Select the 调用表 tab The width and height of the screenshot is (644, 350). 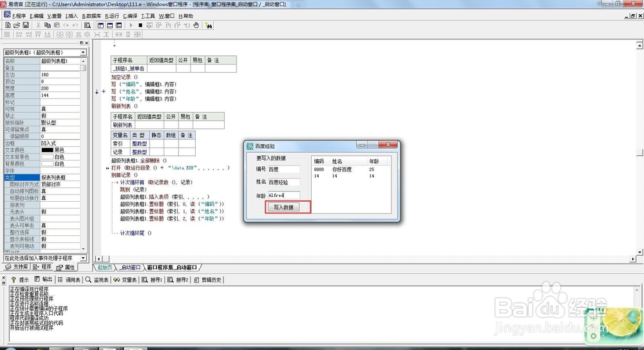(69, 280)
